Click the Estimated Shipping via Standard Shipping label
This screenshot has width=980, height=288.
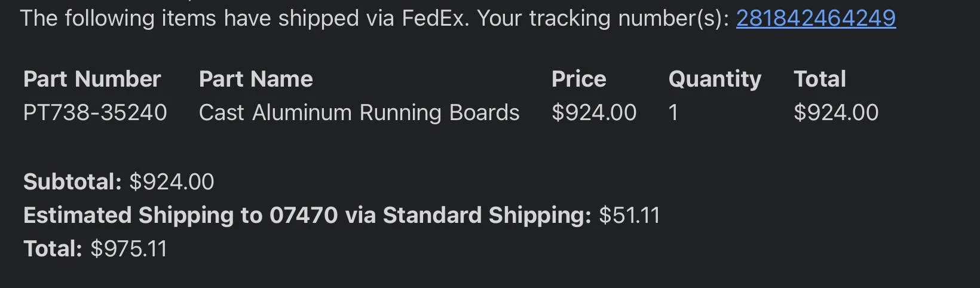pyautogui.click(x=307, y=216)
